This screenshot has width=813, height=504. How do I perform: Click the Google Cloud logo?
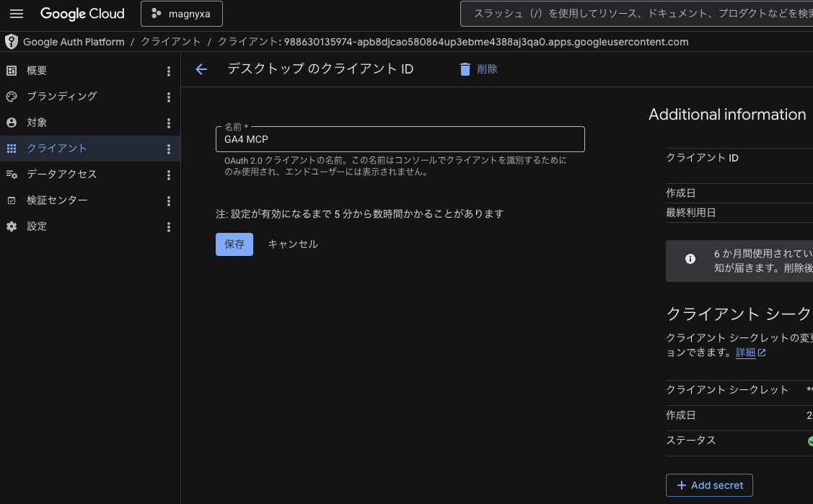(82, 14)
